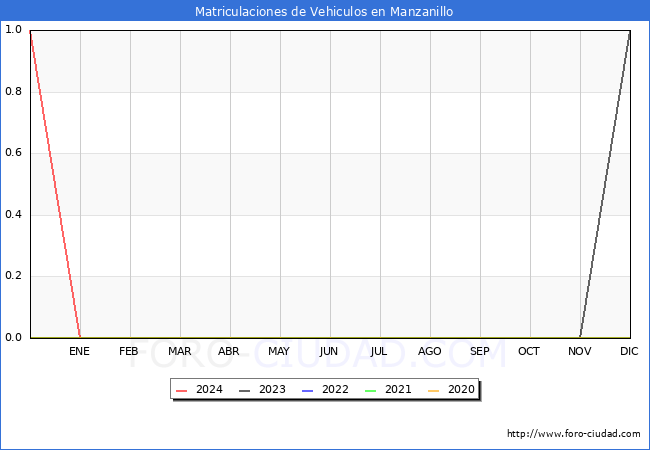Click the DIC month axis label
Image resolution: width=650 pixels, height=450 pixels.
629,351
